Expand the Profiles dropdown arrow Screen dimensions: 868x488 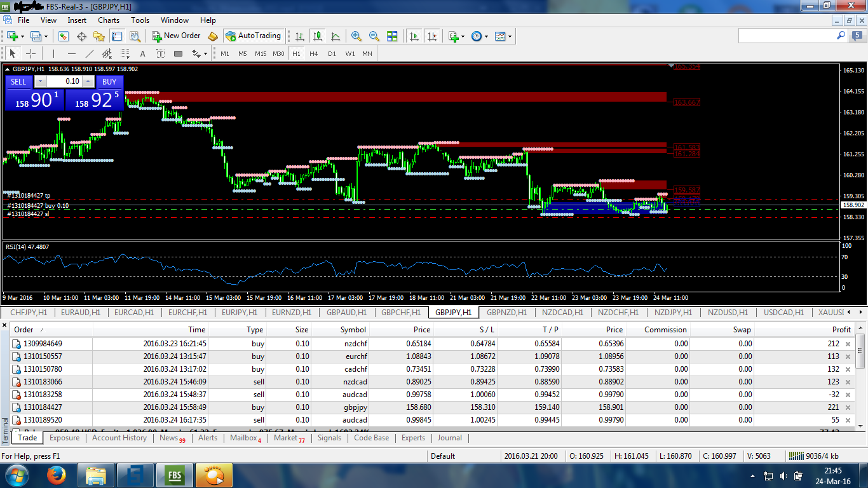[46, 36]
